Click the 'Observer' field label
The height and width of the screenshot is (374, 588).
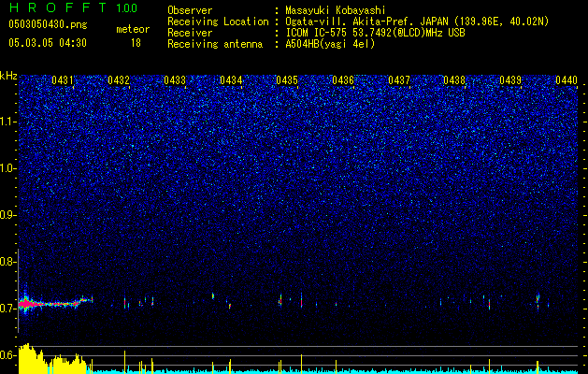point(190,10)
